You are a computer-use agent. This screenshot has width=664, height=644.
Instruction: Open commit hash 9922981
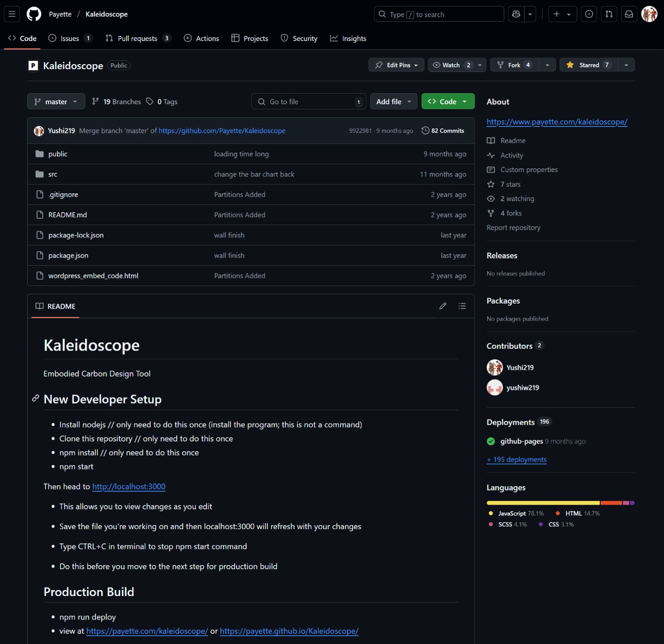point(360,131)
